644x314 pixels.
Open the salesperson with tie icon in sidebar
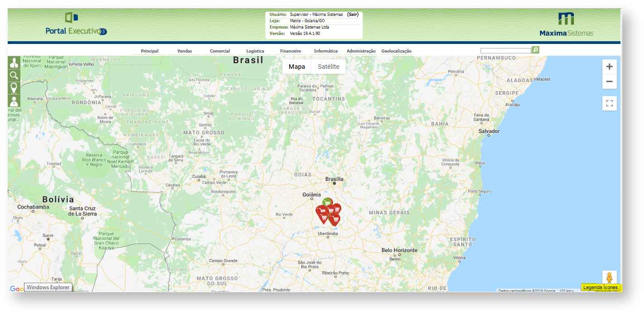point(14,101)
